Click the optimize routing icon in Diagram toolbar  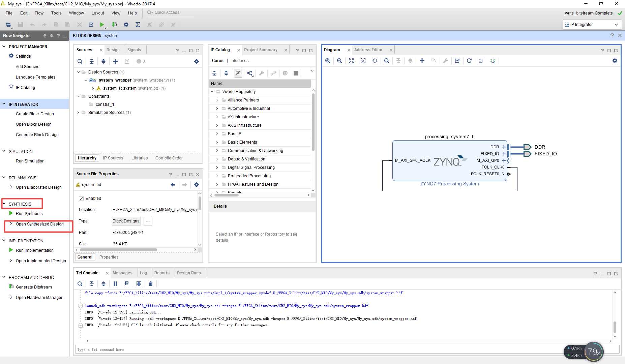tap(481, 61)
